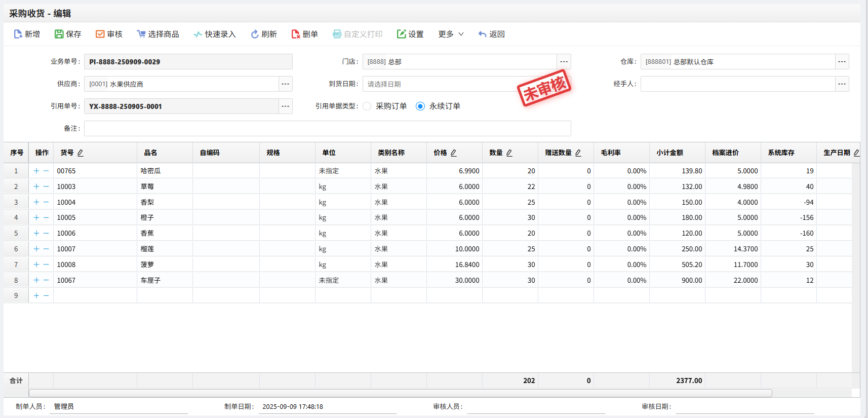
Task: Save the receipt with the 保存 icon
Action: coord(59,34)
